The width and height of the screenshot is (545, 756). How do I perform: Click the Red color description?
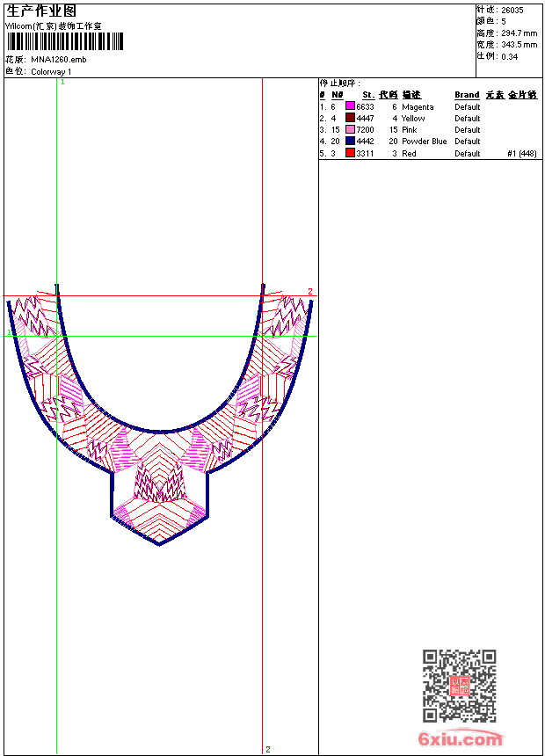(409, 154)
